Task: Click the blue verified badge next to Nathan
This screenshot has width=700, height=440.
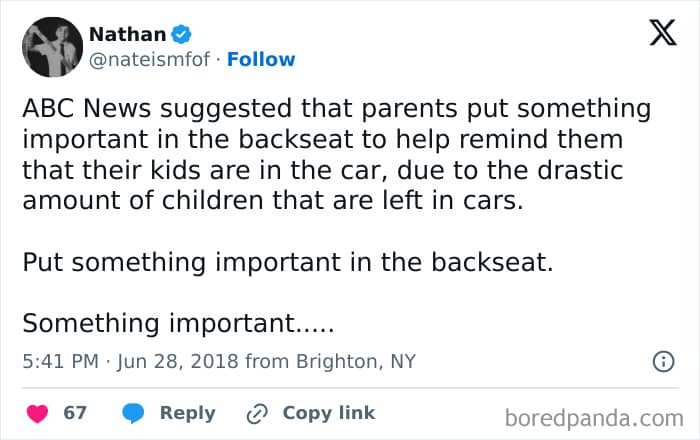Action: pos(182,35)
